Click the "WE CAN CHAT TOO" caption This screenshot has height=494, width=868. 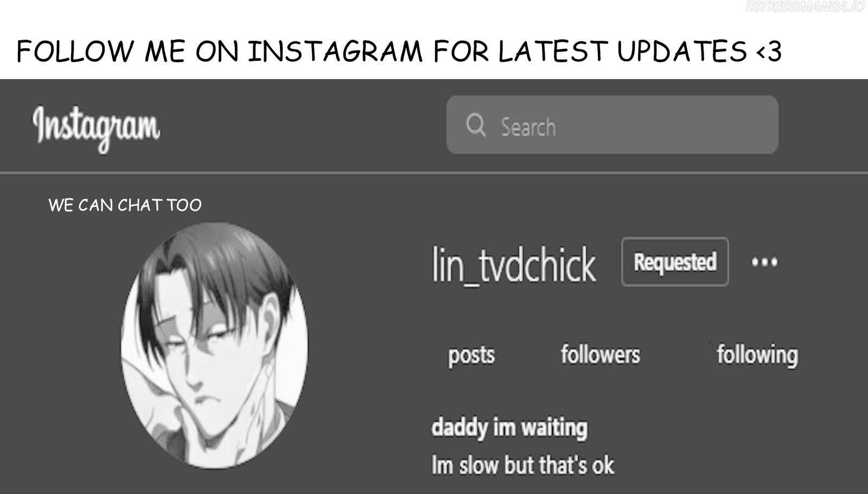(x=125, y=205)
